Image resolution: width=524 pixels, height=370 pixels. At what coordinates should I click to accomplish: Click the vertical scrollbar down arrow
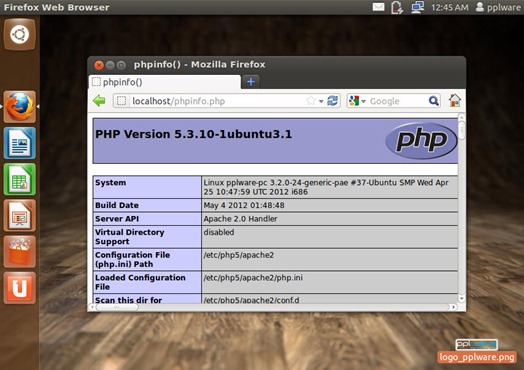(x=462, y=298)
